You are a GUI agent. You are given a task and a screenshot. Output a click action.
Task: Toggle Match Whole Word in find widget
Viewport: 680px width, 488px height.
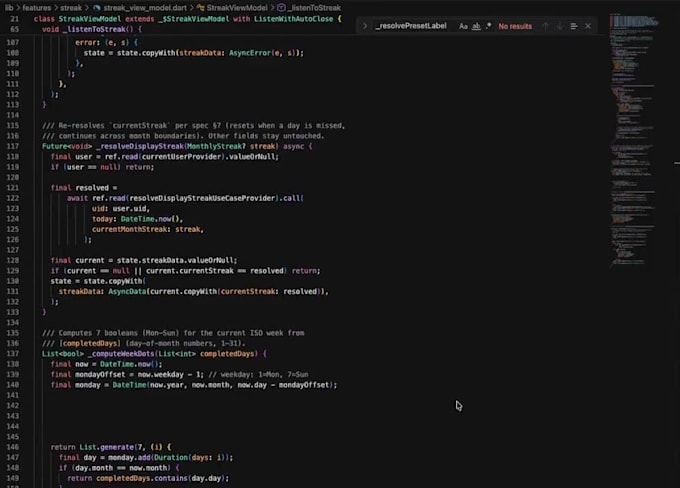476,26
